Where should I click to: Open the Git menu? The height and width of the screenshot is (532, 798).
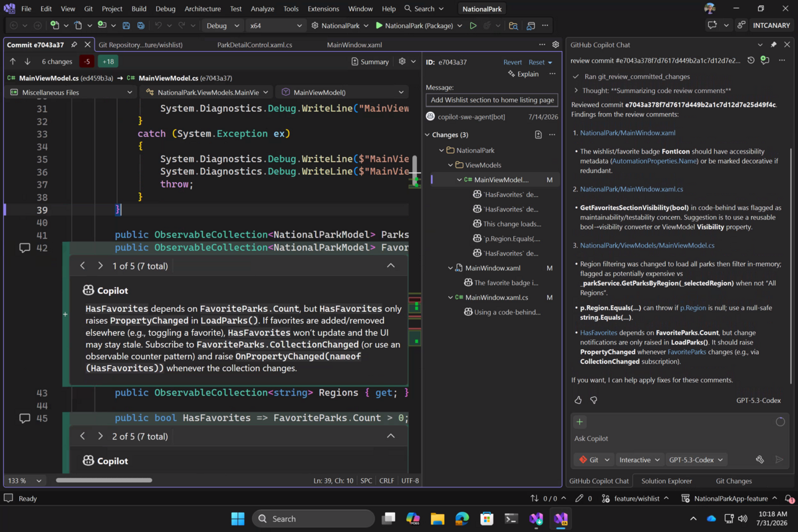(x=88, y=9)
